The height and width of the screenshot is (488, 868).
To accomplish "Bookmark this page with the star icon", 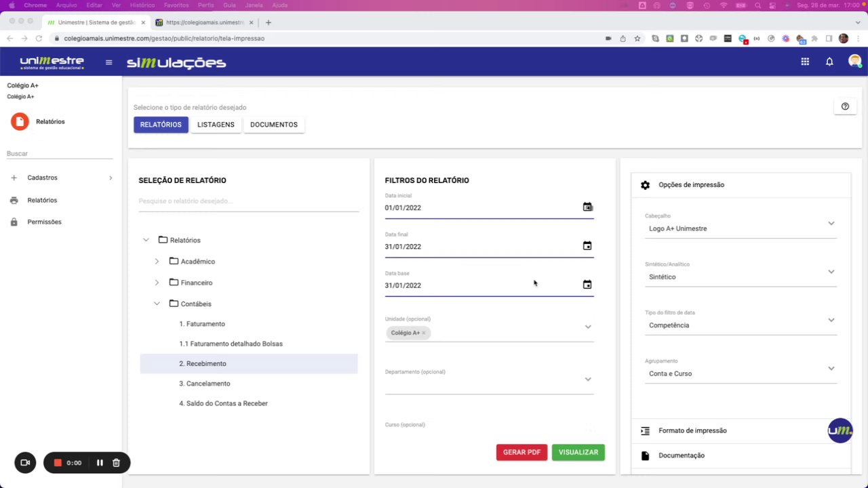I will coord(637,39).
